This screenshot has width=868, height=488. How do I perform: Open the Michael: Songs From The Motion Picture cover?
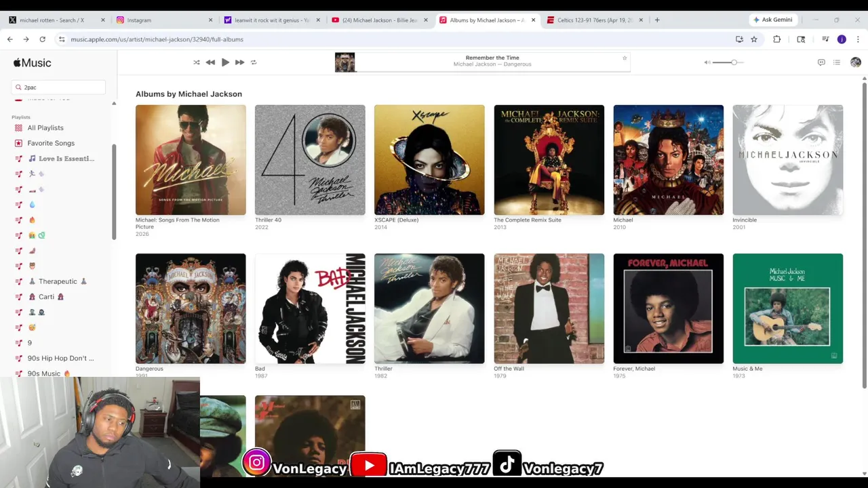pyautogui.click(x=191, y=160)
